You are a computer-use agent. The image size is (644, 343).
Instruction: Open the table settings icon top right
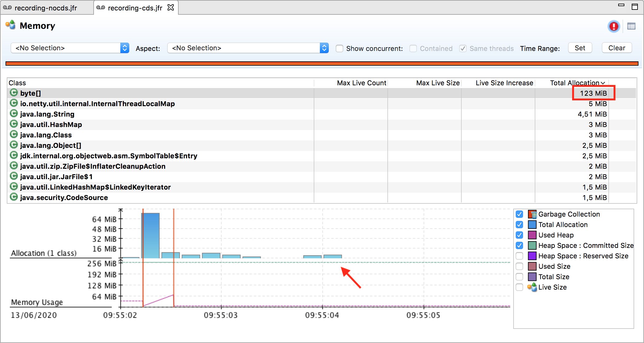631,26
